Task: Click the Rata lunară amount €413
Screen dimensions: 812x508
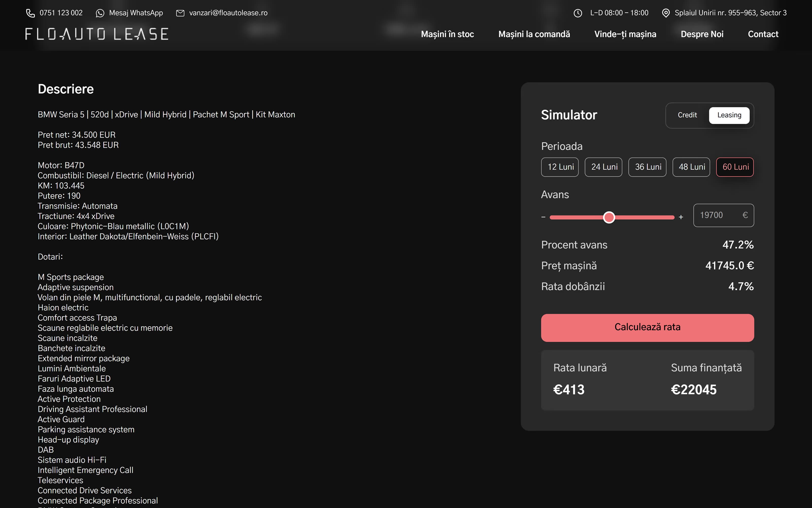Action: (569, 390)
